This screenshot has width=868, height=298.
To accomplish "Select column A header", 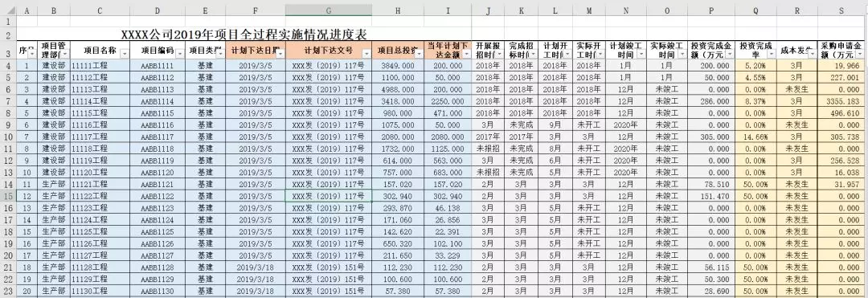I will click(x=27, y=10).
